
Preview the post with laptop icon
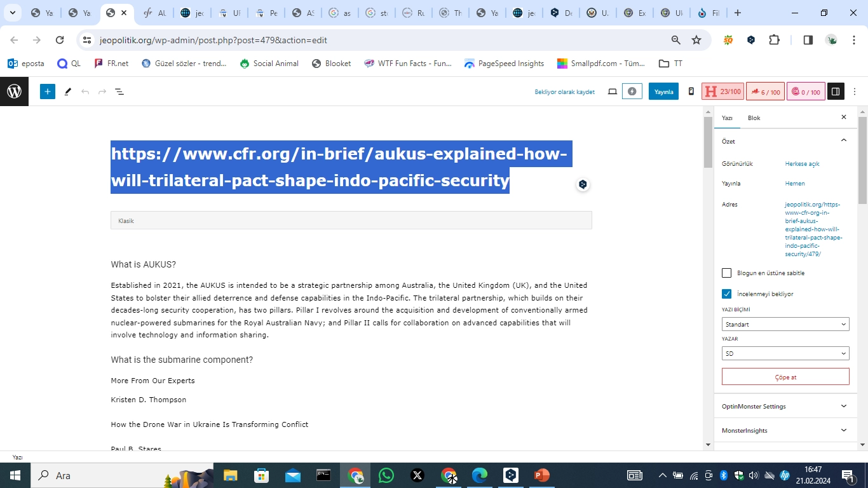613,91
